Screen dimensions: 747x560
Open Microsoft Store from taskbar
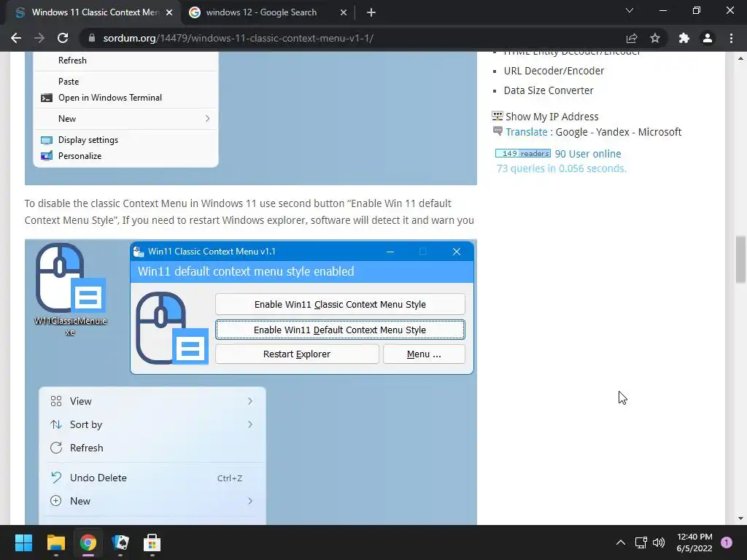coord(152,542)
